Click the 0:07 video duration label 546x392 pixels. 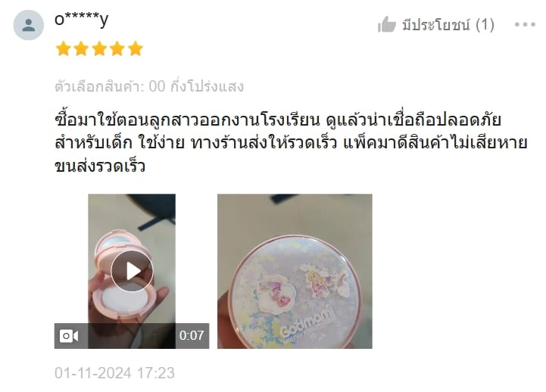192,336
